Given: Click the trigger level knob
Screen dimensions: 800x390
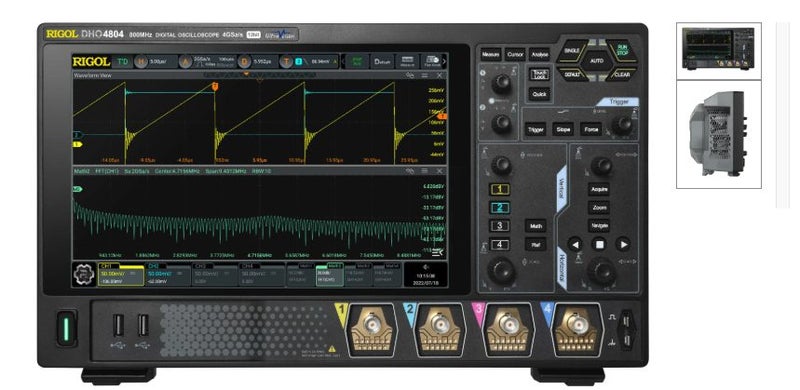Looking at the screenshot, I should [x=621, y=125].
